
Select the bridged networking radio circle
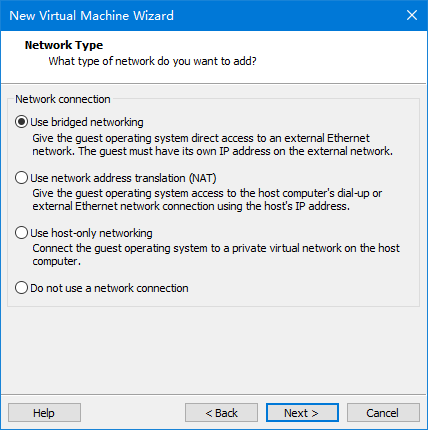(x=21, y=122)
